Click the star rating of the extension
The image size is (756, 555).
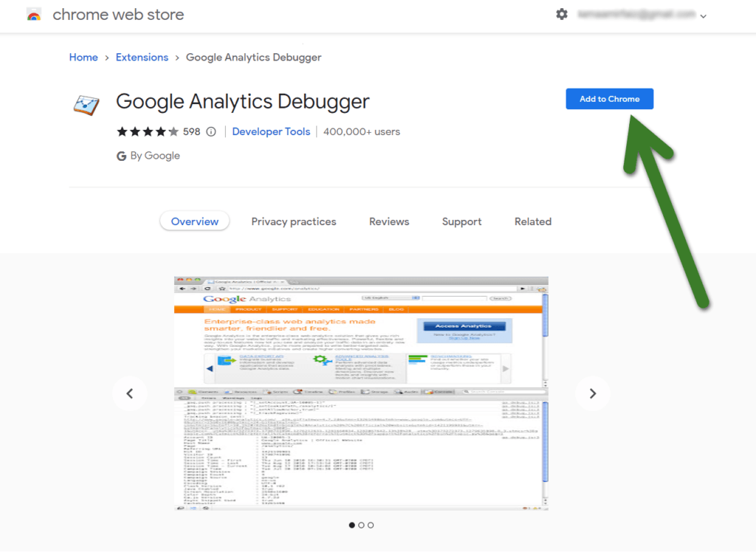(147, 131)
